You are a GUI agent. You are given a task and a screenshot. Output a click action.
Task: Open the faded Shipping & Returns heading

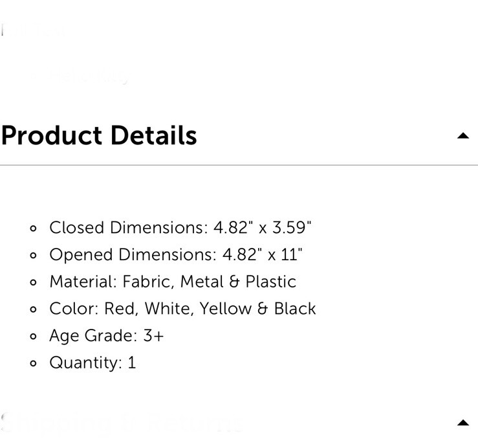pos(122,422)
